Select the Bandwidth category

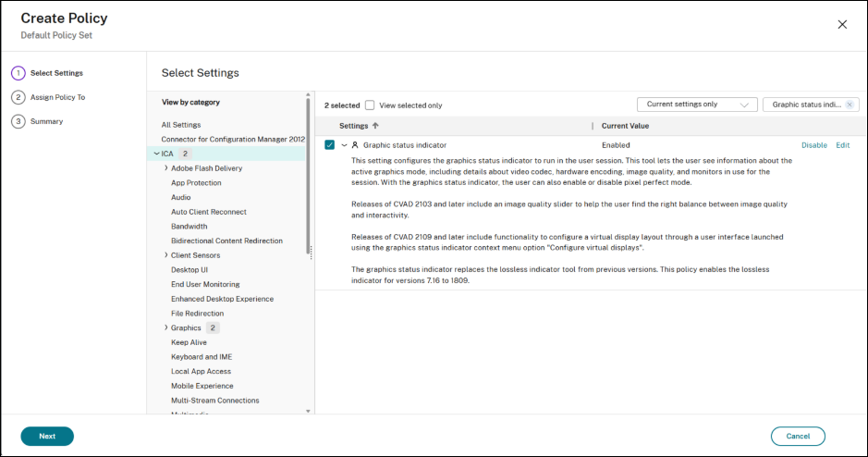point(189,227)
